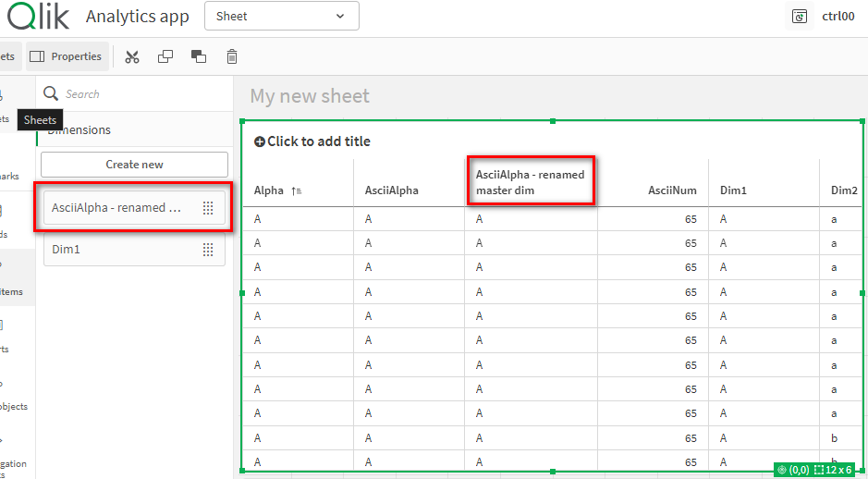The width and height of the screenshot is (868, 479).
Task: Click to add title link
Action: click(312, 141)
